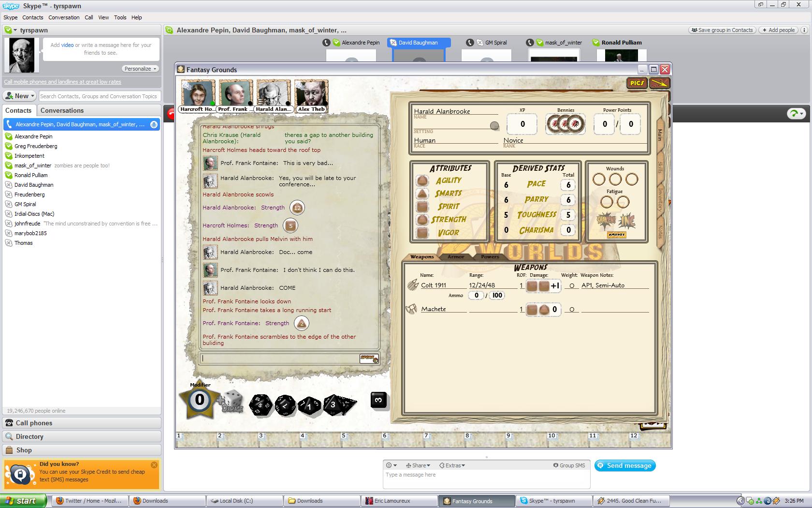Roll the Spirit attribute die
This screenshot has height=508, width=812.
pyautogui.click(x=422, y=207)
